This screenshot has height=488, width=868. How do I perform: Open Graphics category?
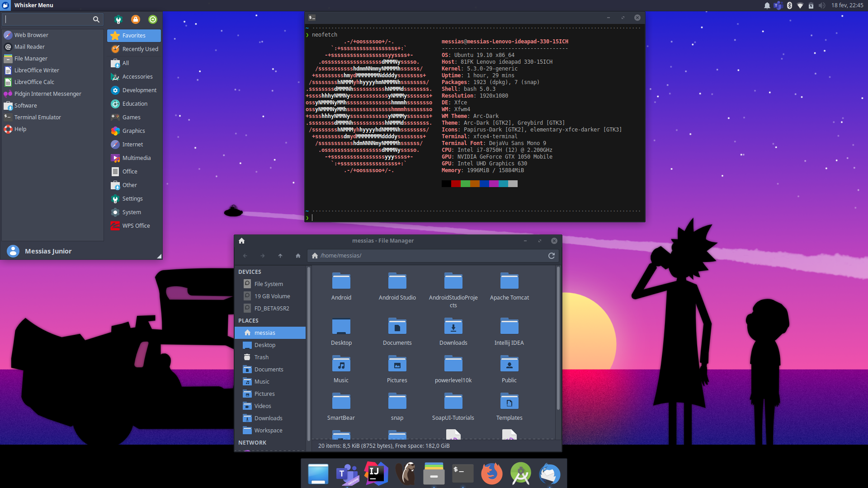click(x=134, y=131)
